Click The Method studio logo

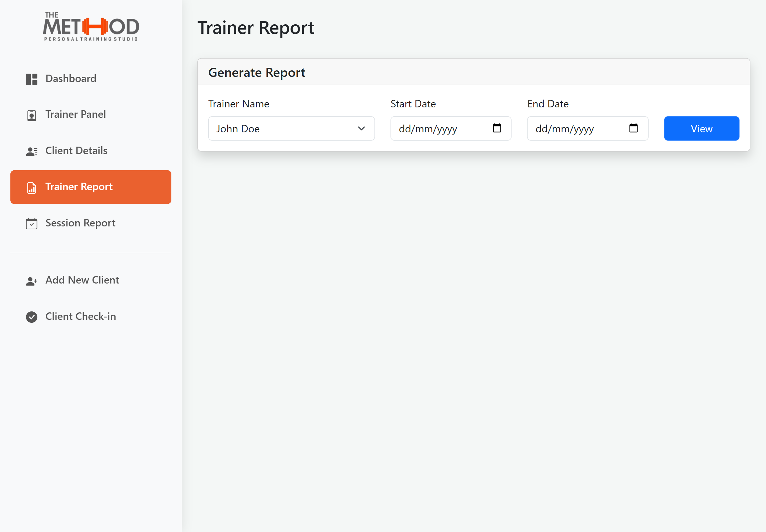[x=91, y=27]
